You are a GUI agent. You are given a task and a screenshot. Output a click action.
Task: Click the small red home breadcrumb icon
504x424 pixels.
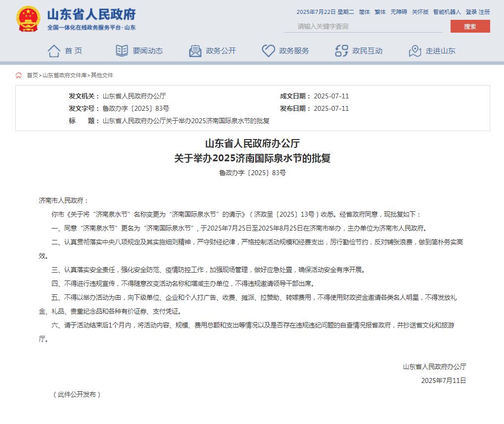coord(19,75)
